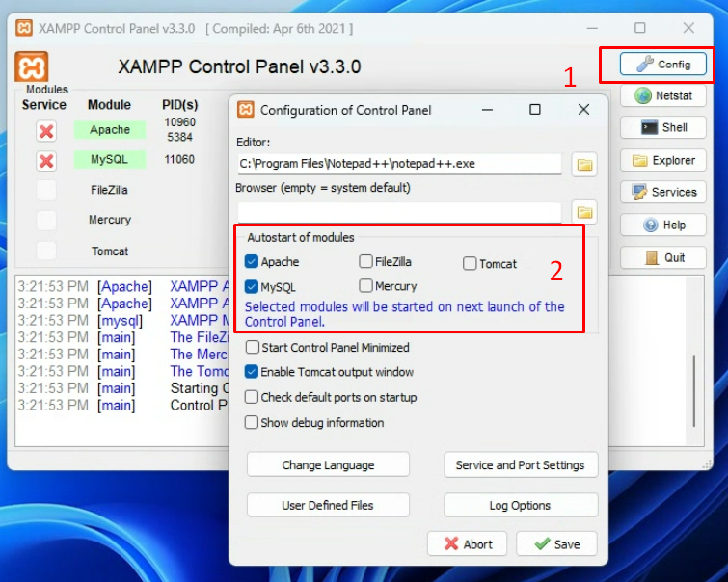
Task: Save the configuration settings
Action: [x=556, y=544]
